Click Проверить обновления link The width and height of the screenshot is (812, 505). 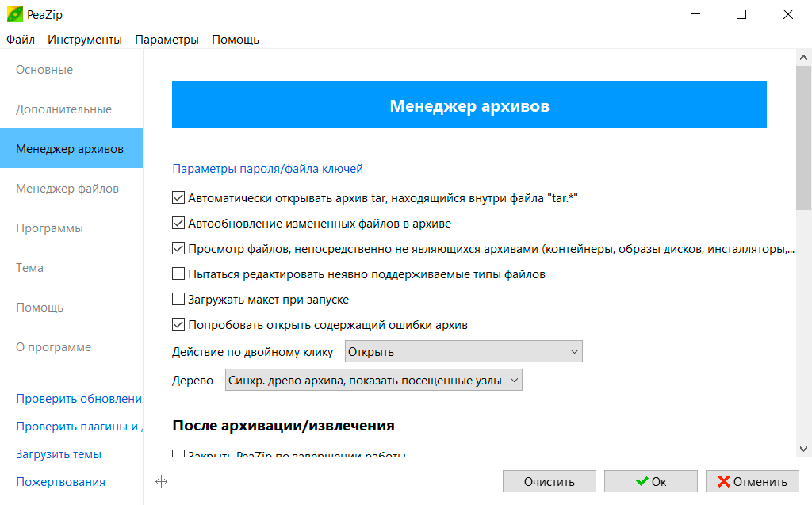pos(79,398)
